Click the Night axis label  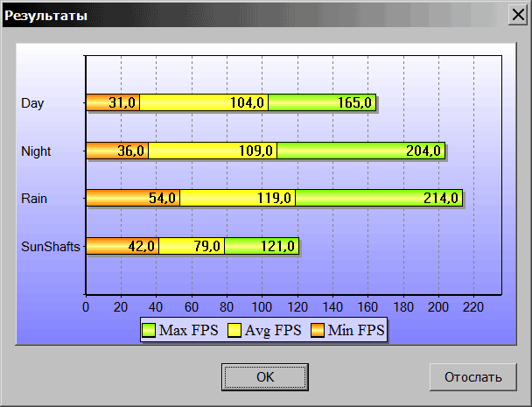coord(36,151)
